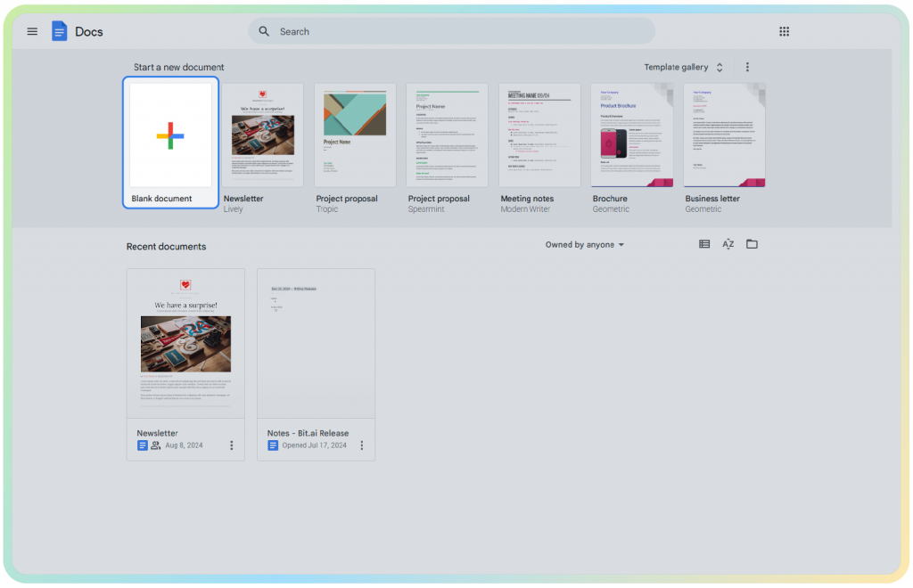This screenshot has height=588, width=913.
Task: Open the main hamburger menu
Action: coord(32,31)
